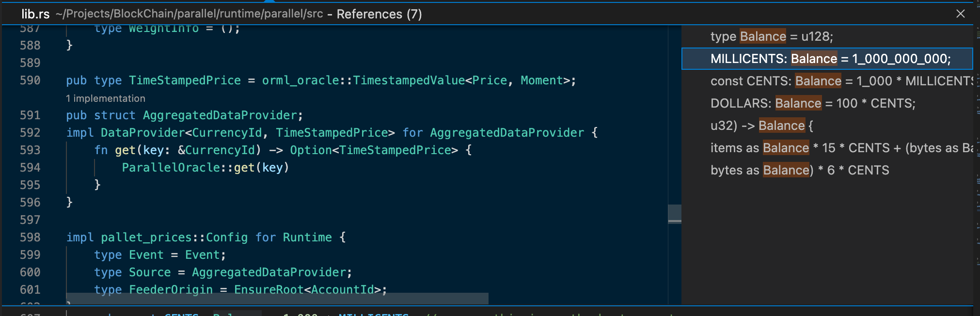Select the "bytes as Balance) * 6 * CENTS" reference
Screen dimensions: 980x316
pos(800,170)
